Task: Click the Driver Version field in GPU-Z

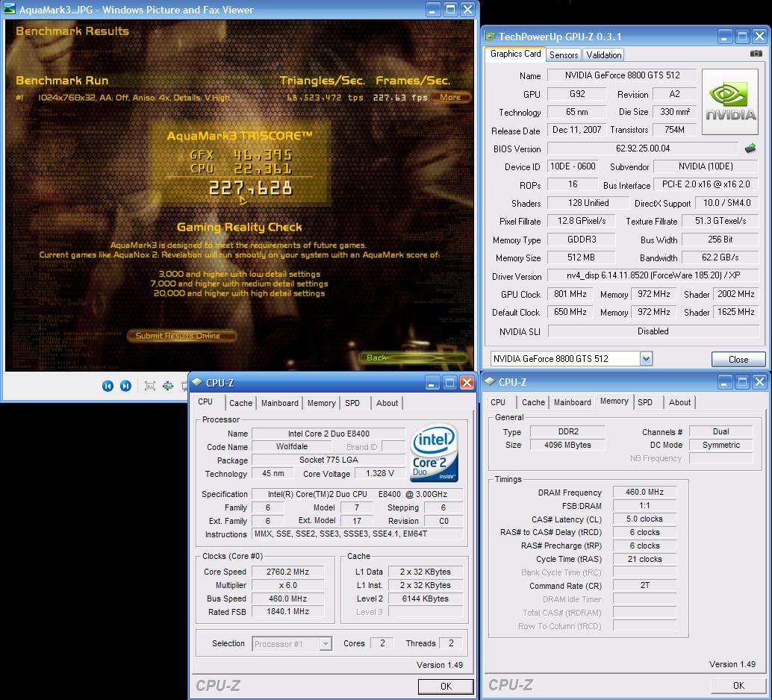Action: click(653, 275)
